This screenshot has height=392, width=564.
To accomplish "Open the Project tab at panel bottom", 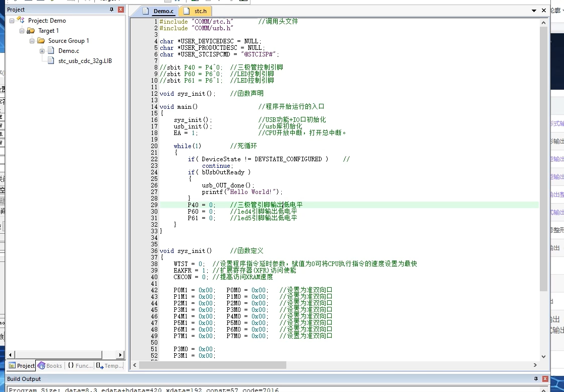I will click(x=22, y=366).
